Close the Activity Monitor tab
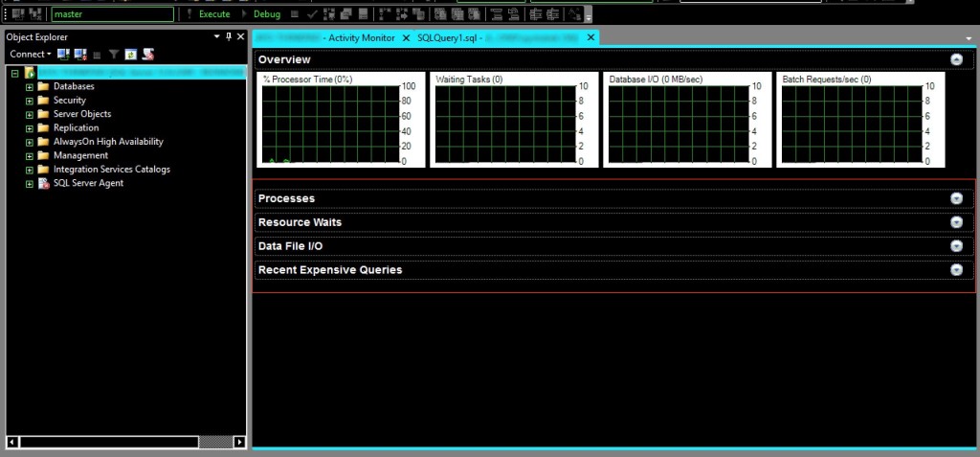 [x=406, y=37]
